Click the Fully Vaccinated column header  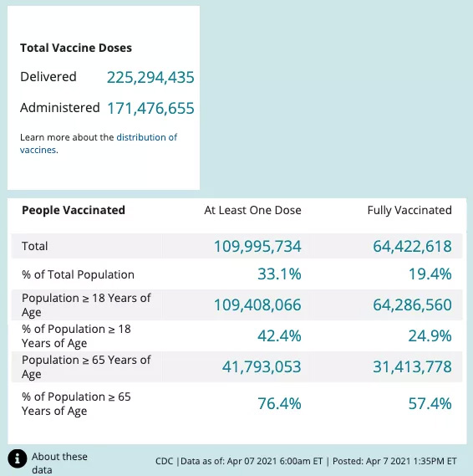[409, 210]
